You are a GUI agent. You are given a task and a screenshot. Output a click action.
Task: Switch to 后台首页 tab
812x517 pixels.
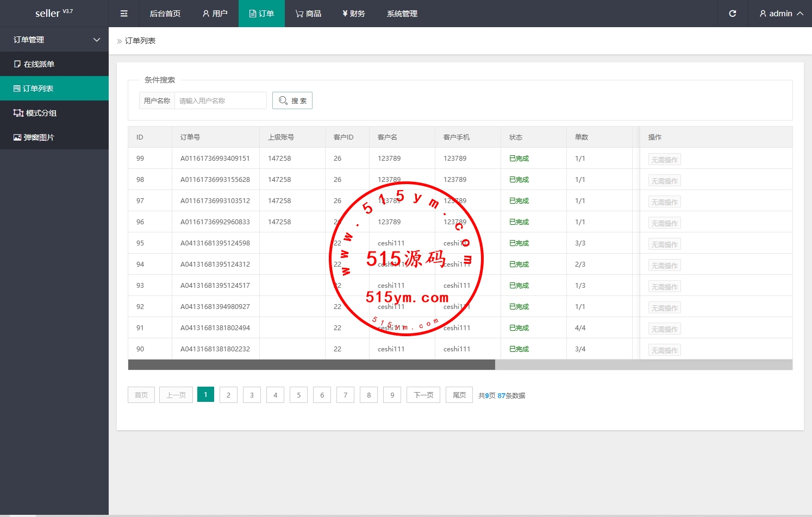click(x=165, y=14)
